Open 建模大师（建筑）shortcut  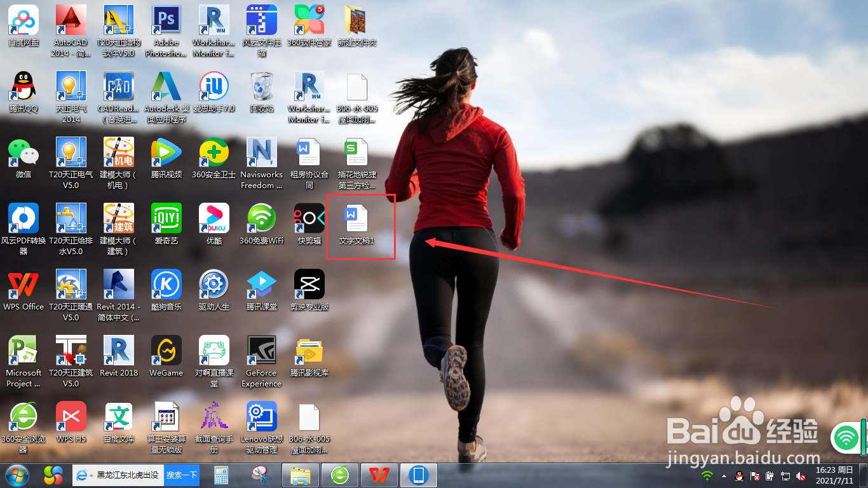click(x=119, y=229)
